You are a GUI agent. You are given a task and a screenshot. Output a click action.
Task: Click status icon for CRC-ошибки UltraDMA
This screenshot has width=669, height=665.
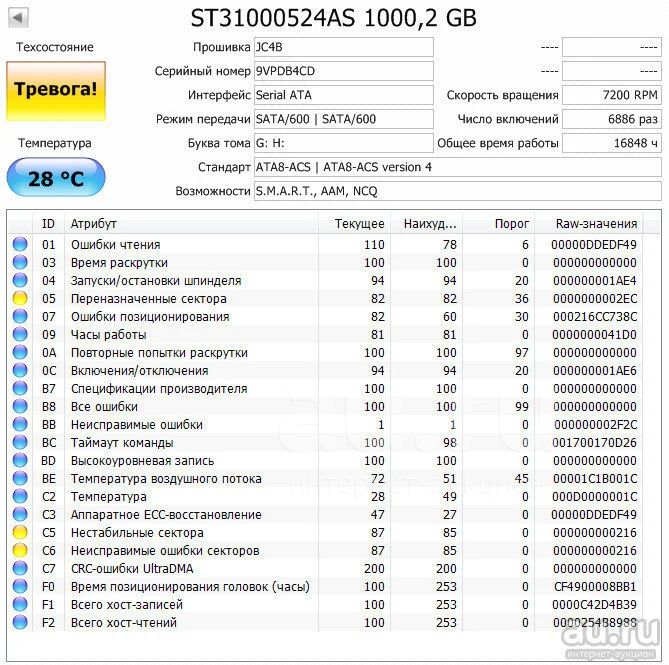[20, 568]
